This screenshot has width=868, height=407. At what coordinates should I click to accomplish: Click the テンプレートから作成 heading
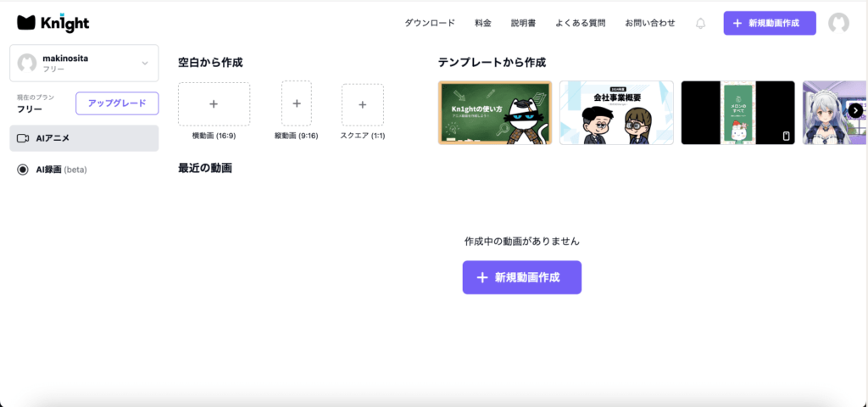tap(492, 63)
